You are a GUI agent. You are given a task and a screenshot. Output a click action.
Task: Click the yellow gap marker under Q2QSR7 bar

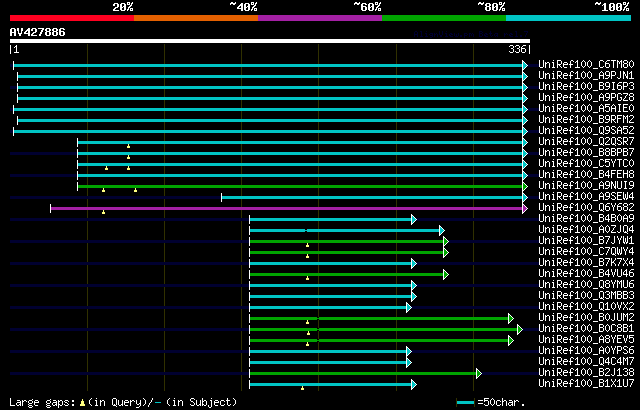128,146
